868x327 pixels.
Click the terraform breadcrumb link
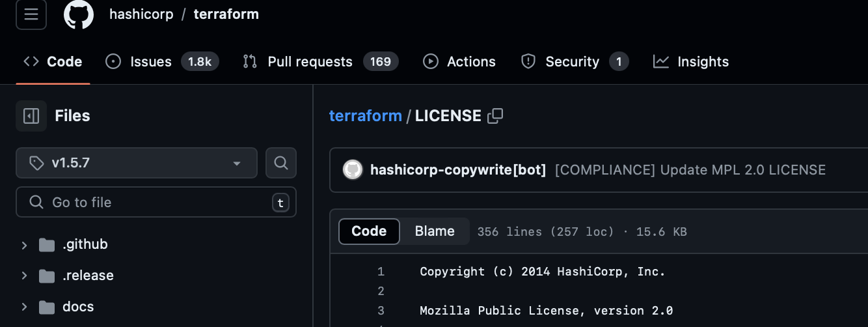point(366,116)
